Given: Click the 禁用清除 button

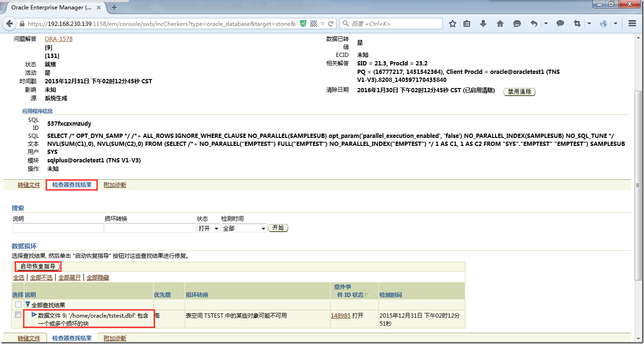Looking at the screenshot, I should [x=519, y=92].
